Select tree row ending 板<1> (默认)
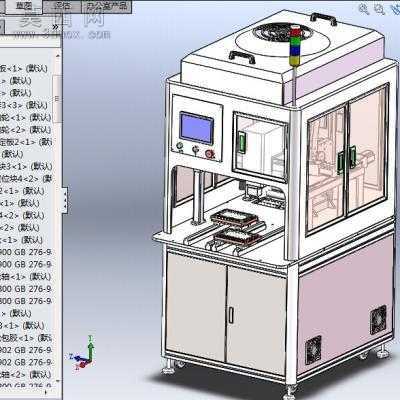This screenshot has height=400, width=400. [24, 68]
